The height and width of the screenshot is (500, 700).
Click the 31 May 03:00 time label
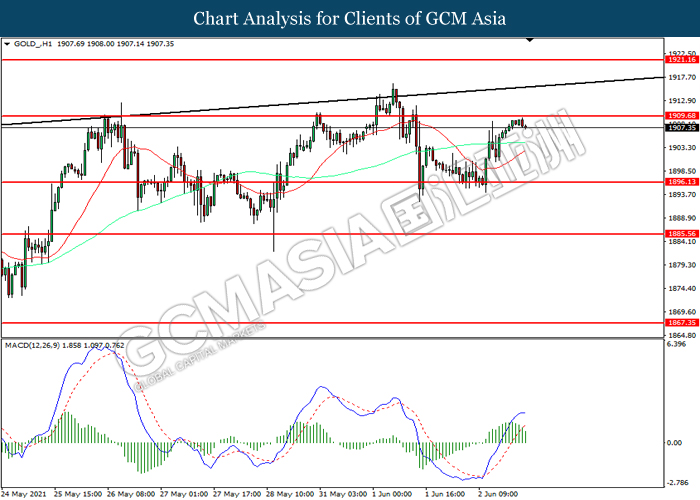pos(343,494)
